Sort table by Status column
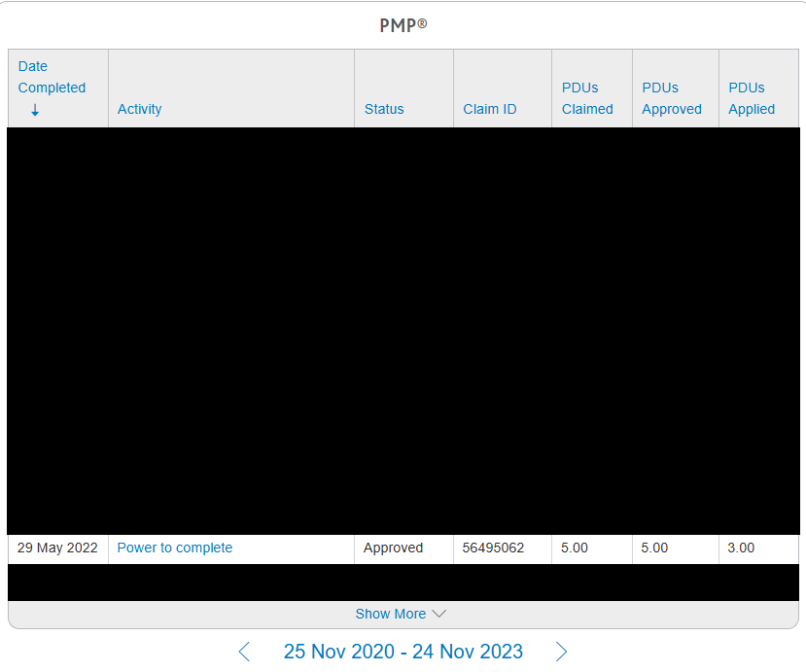Image resolution: width=806 pixels, height=672 pixels. tap(384, 109)
